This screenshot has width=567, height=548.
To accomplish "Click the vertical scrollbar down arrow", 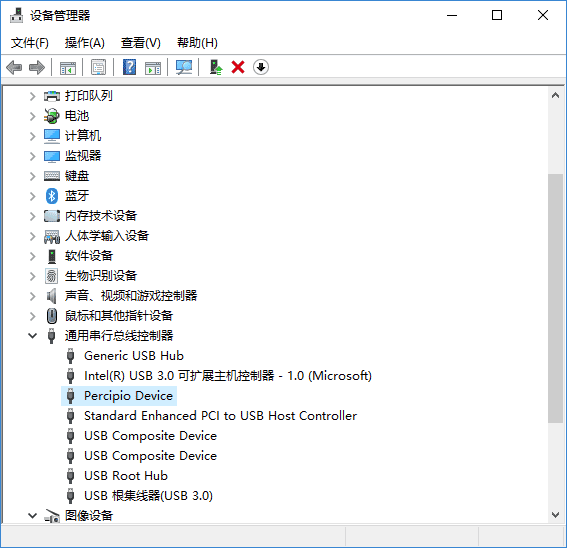I will click(x=555, y=514).
